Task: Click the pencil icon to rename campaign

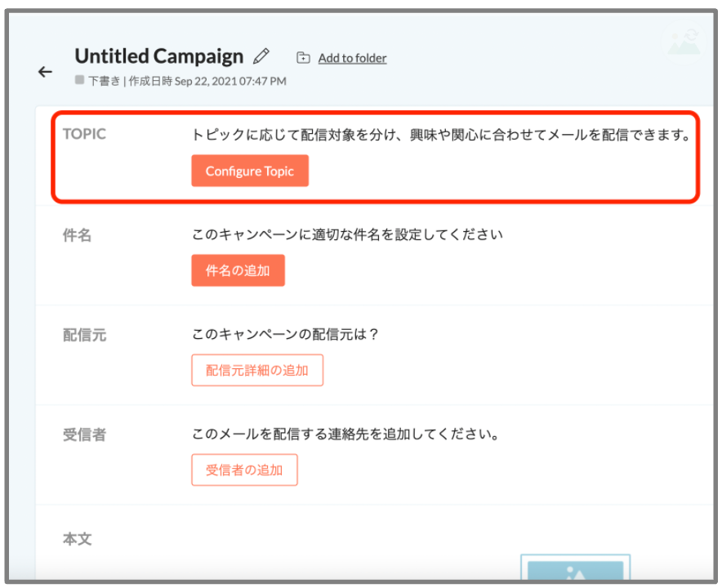Action: (x=261, y=56)
